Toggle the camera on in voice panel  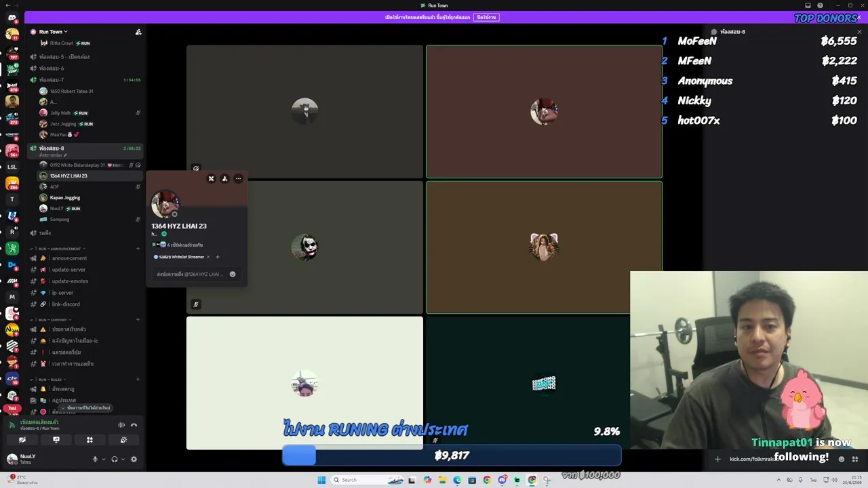click(x=22, y=440)
